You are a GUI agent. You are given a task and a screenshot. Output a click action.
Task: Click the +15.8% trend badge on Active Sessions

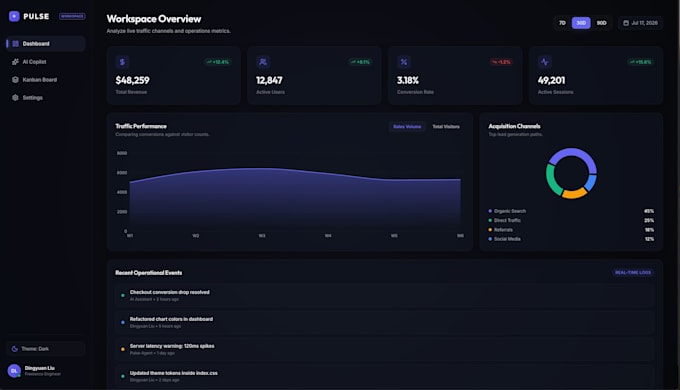(641, 62)
